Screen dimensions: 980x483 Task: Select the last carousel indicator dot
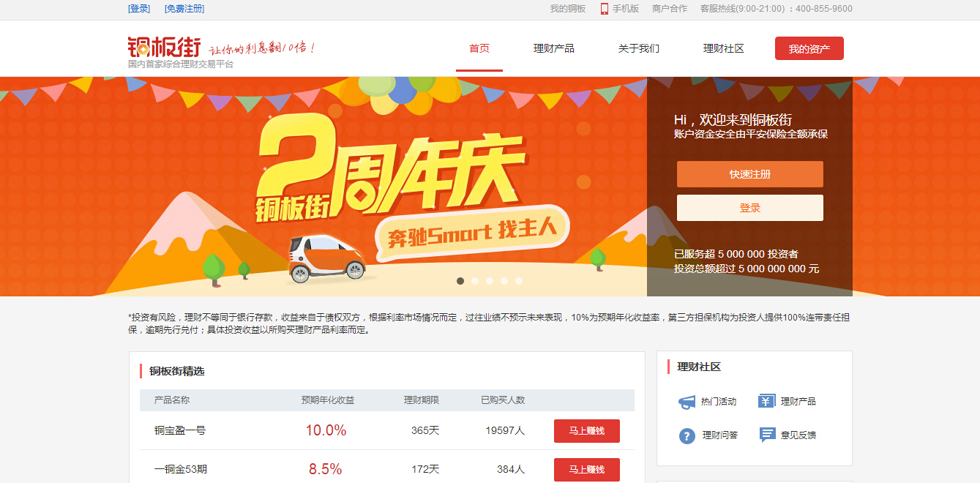pos(519,281)
